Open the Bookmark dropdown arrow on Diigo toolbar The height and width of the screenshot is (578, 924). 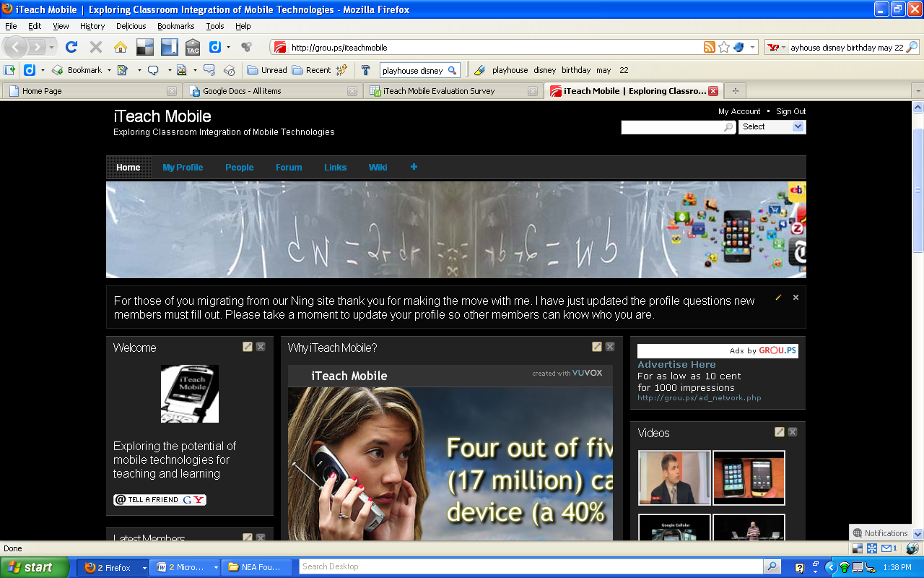click(109, 70)
